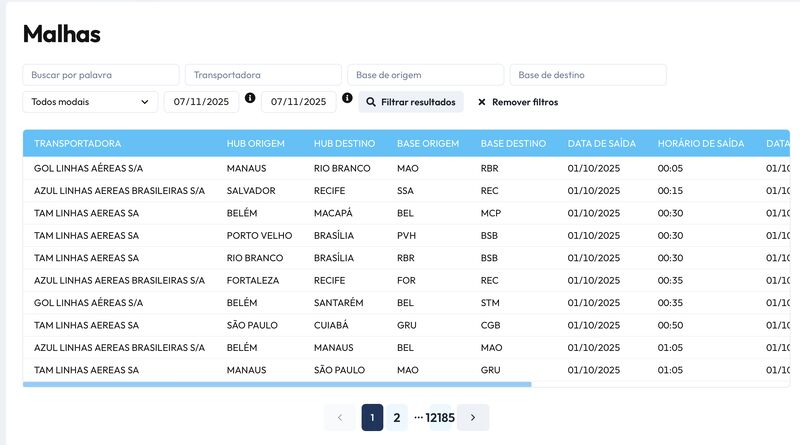Click the CGB base destino cell
800x445 pixels.
(490, 326)
